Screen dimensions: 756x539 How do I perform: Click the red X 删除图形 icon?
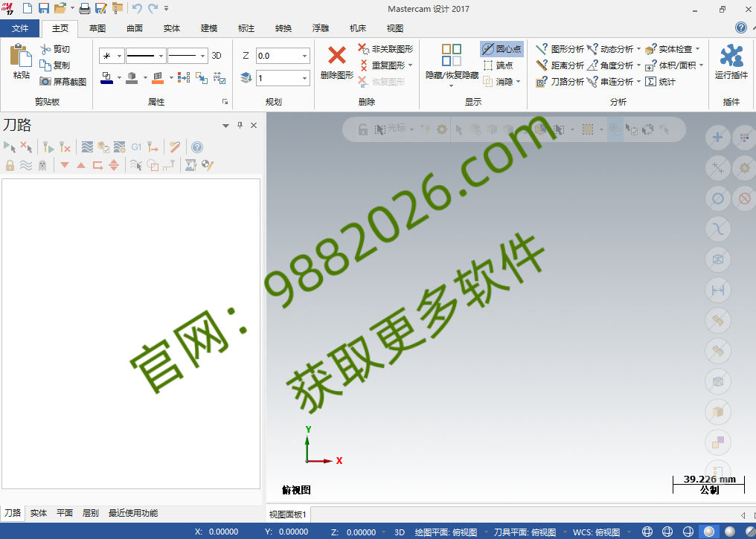(336, 56)
